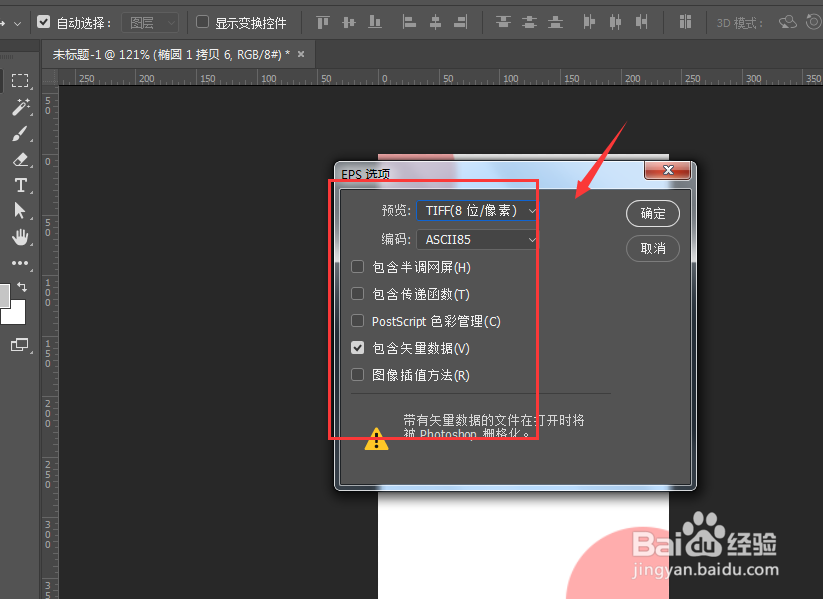Click the 确定 button to confirm
823x599 pixels.
652,213
